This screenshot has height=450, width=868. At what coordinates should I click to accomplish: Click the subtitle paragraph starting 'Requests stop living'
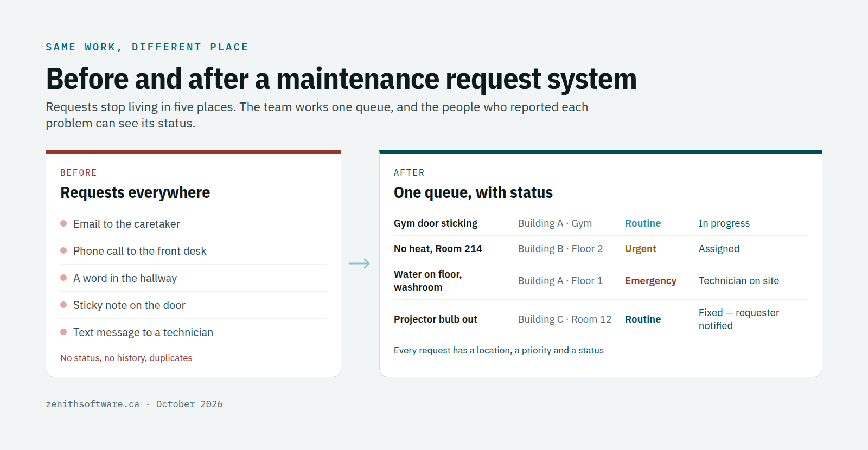tap(317, 115)
